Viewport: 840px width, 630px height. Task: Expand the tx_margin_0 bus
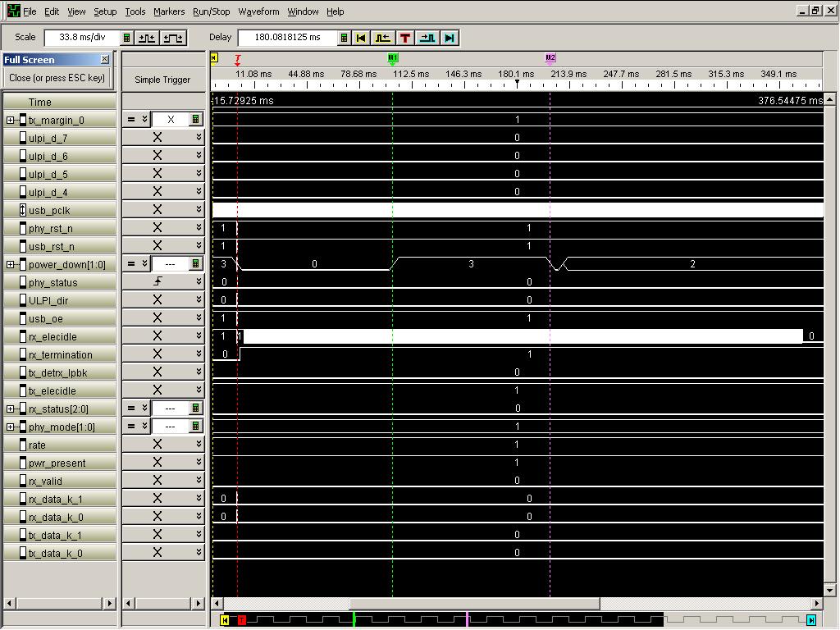(x=10, y=120)
